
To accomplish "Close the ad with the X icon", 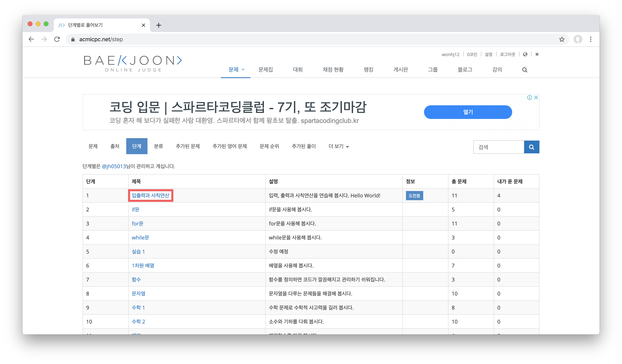I will (536, 98).
